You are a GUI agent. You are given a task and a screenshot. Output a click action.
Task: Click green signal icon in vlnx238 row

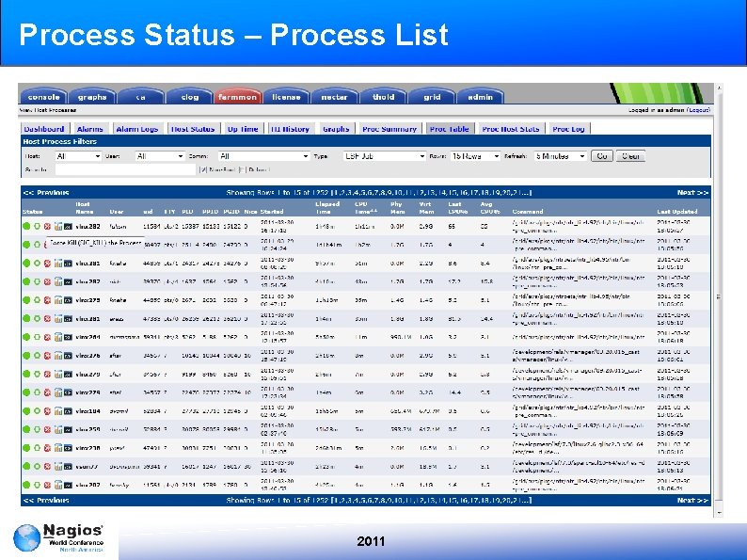pos(37,448)
